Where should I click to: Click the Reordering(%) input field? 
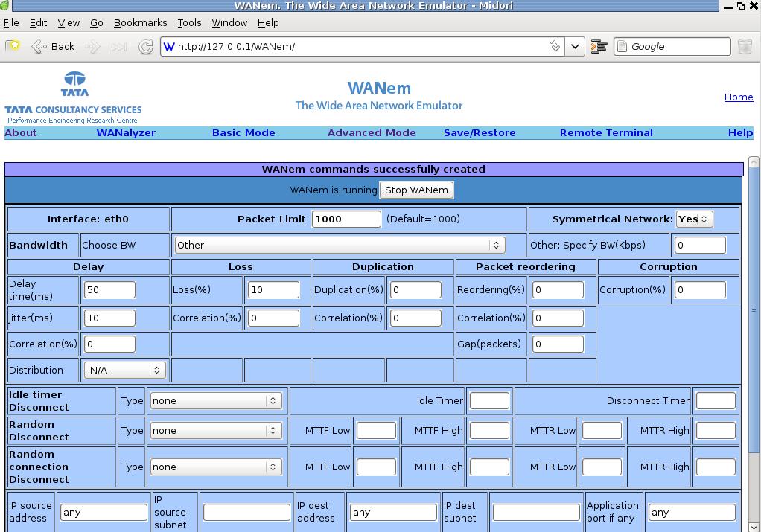click(558, 290)
